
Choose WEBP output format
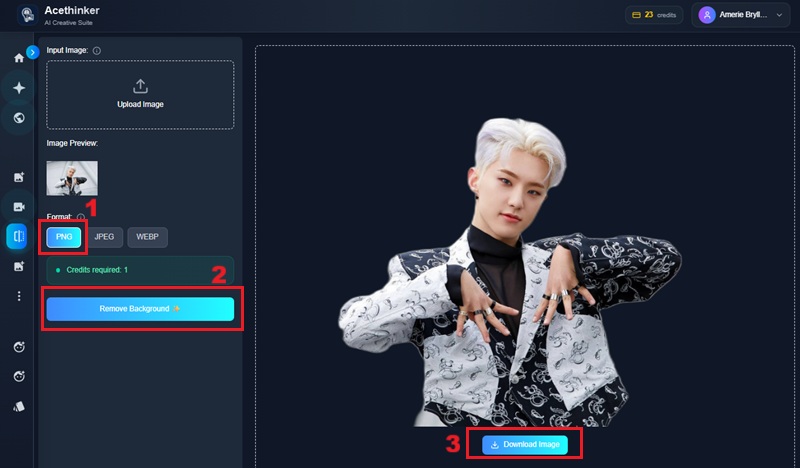tap(147, 237)
